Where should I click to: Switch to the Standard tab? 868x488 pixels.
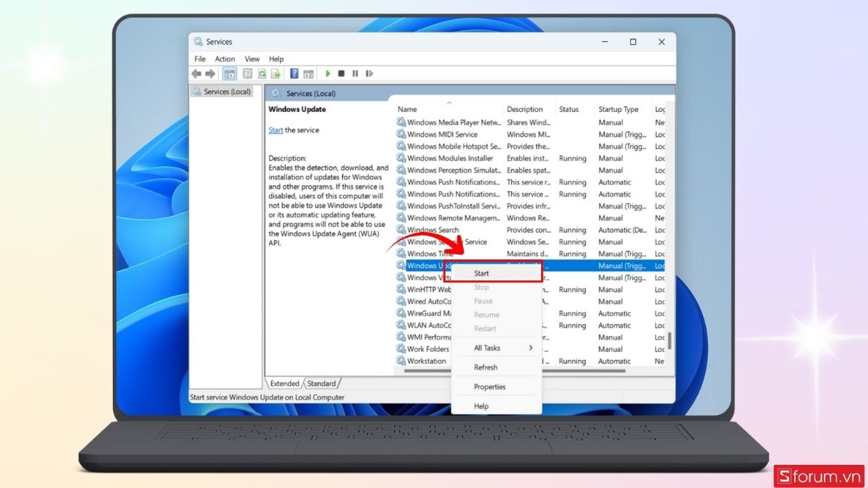pos(321,383)
